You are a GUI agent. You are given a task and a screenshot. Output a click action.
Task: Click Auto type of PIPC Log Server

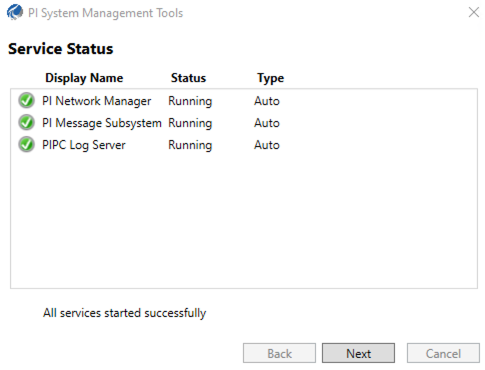pyautogui.click(x=267, y=145)
